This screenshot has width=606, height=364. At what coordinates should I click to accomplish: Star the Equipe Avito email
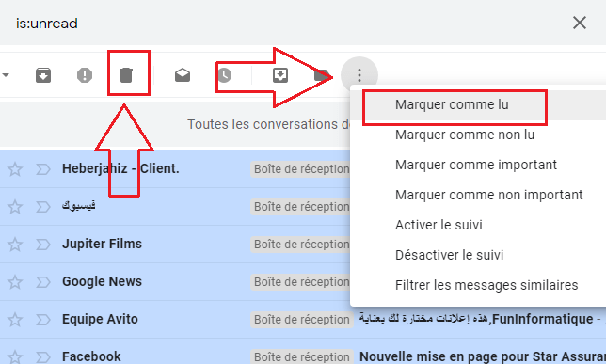pos(15,320)
